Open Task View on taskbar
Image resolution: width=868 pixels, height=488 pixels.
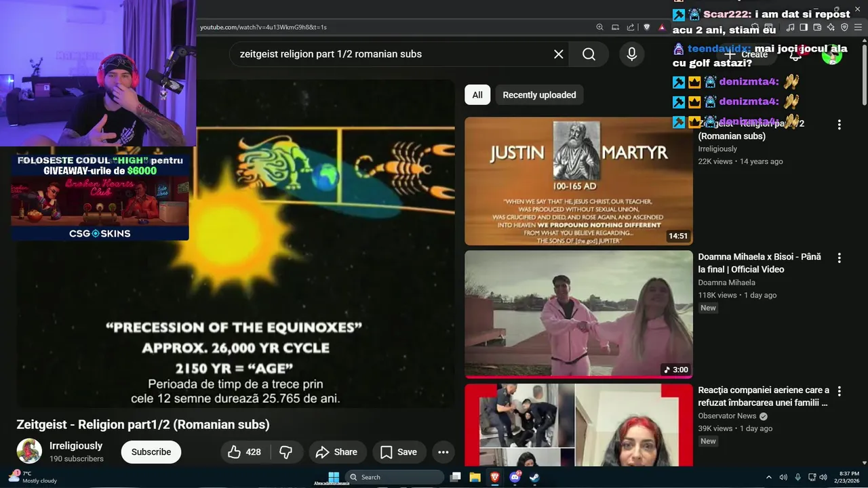click(456, 477)
